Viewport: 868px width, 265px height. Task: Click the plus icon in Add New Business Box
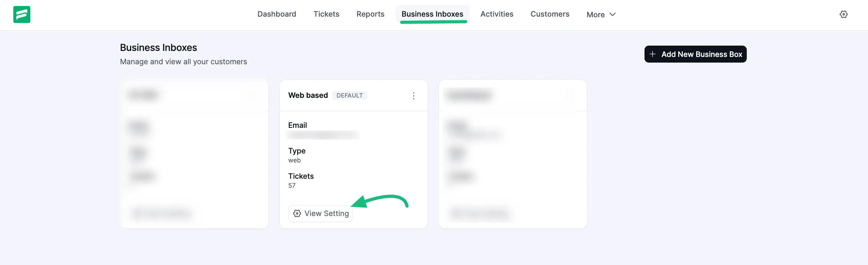click(x=653, y=54)
